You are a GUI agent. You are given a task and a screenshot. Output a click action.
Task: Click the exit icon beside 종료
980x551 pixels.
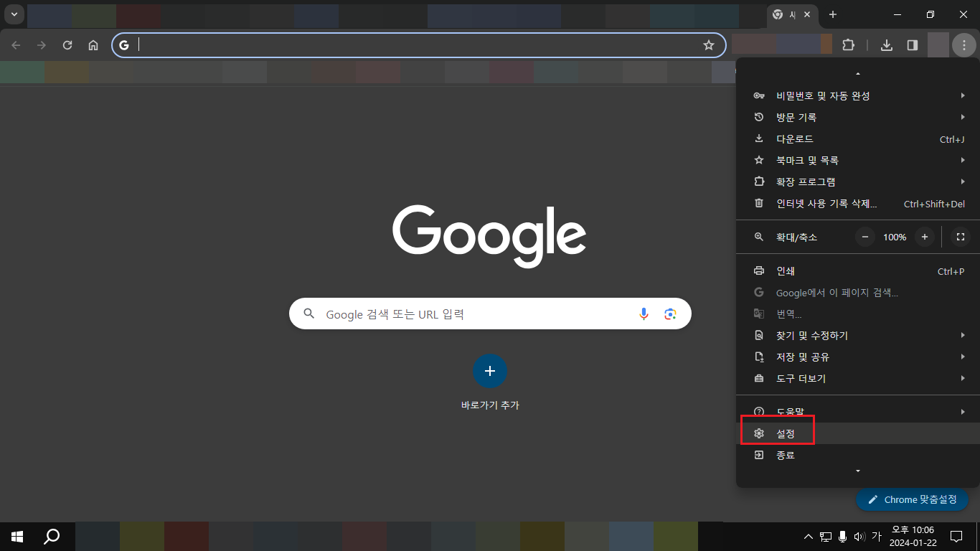point(759,455)
